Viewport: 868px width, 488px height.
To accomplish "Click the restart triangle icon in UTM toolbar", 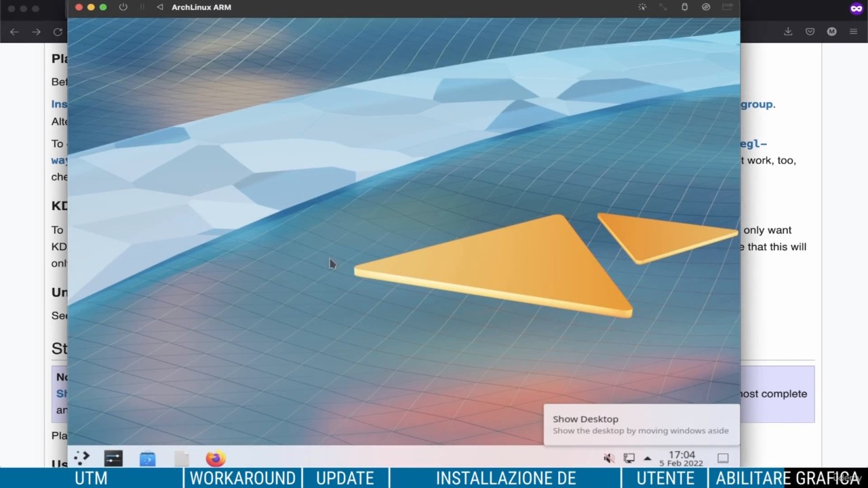I will point(160,7).
